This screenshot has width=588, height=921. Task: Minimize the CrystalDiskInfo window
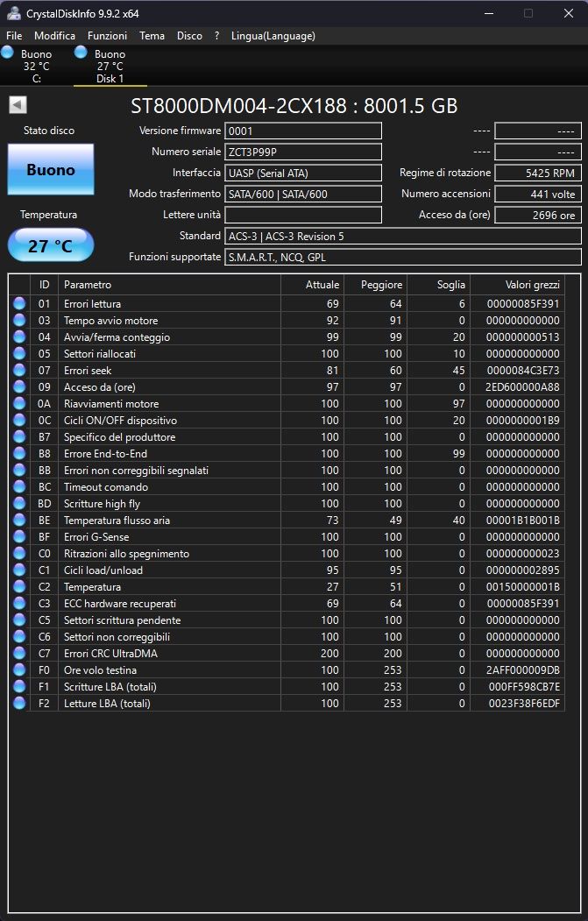(x=489, y=13)
